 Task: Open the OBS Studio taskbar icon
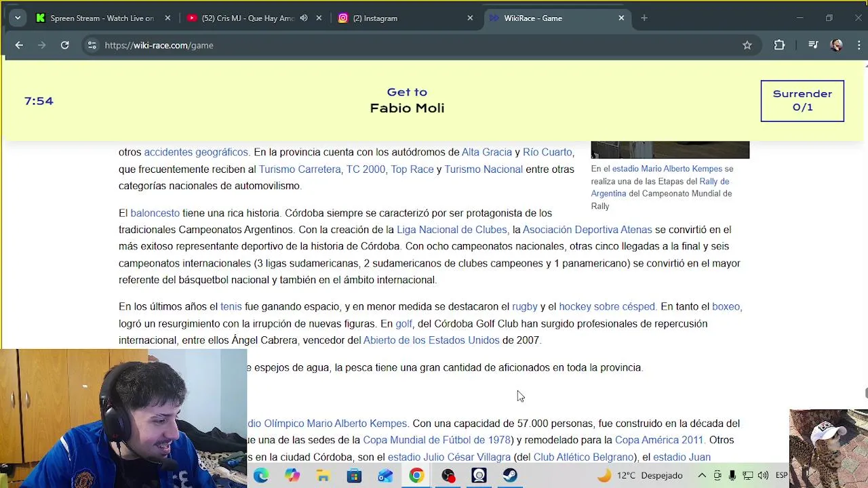448,476
